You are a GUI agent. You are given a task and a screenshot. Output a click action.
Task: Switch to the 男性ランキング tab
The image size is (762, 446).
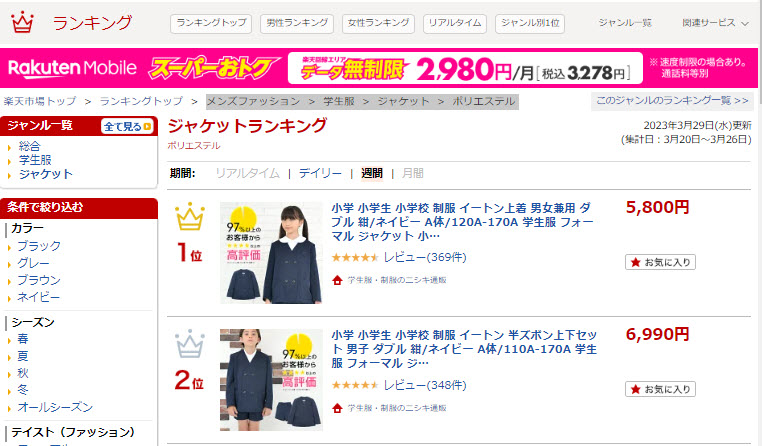point(297,23)
